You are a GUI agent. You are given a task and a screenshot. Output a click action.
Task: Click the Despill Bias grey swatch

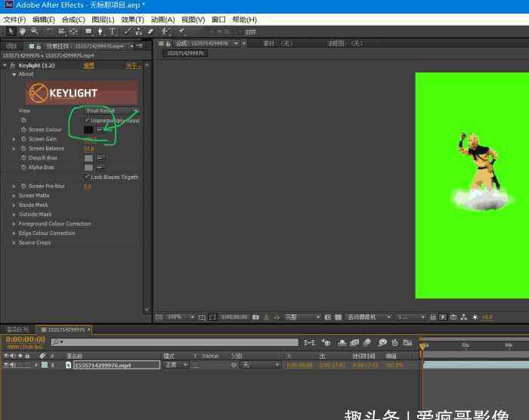[x=88, y=158]
